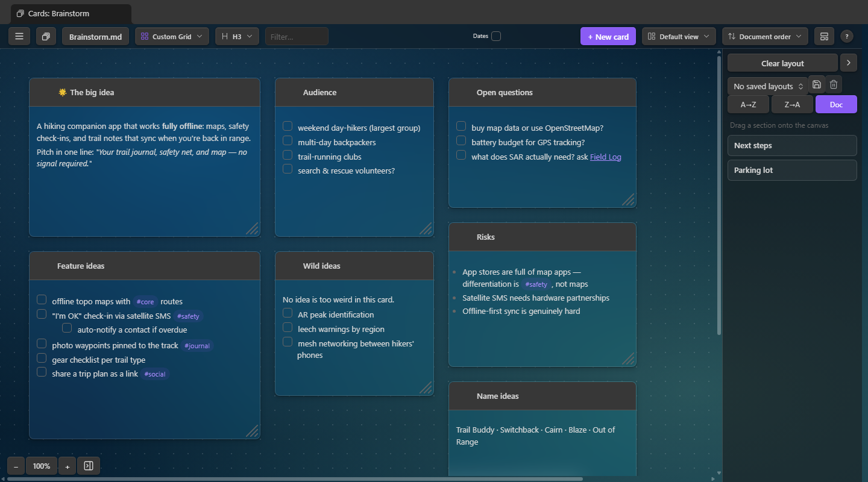Click 'Offline-first sync is genuinely hard' text
This screenshot has height=482, width=868.
pos(521,311)
